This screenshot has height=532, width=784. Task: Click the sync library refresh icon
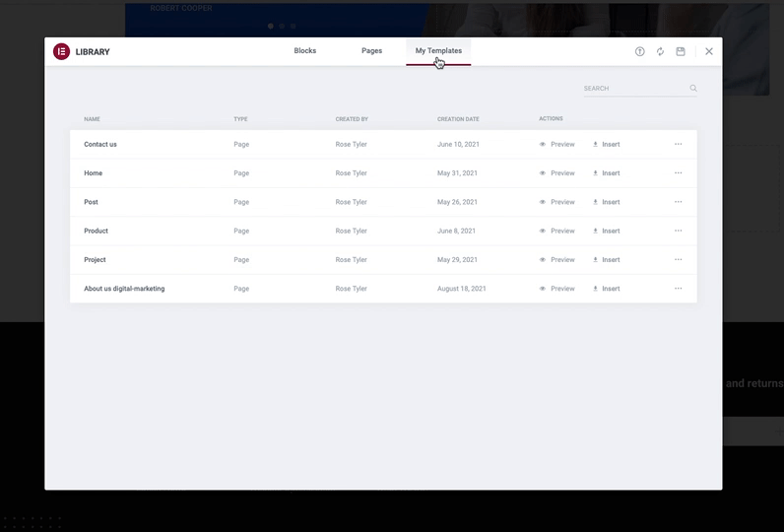pos(660,51)
